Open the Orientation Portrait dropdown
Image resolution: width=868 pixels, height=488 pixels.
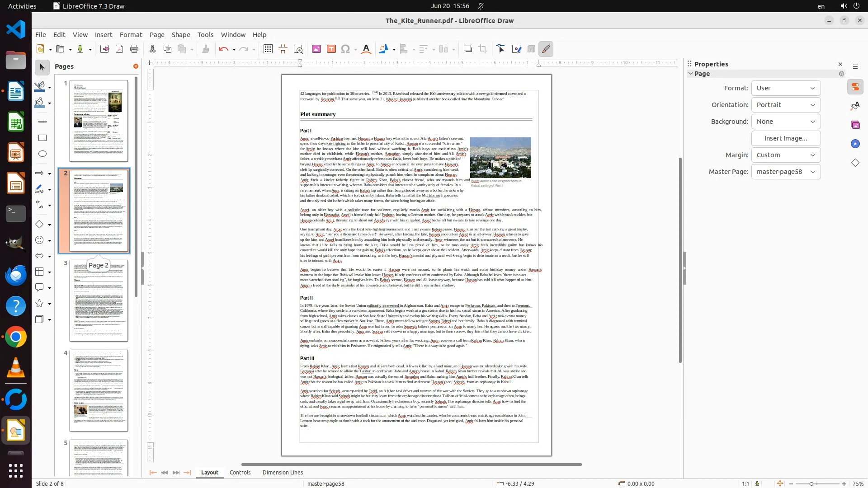[x=786, y=105]
